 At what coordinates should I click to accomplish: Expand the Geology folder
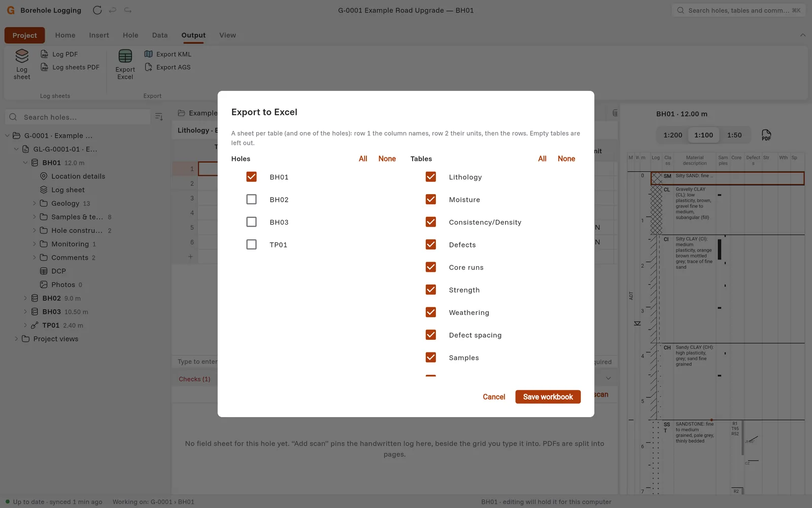point(35,203)
